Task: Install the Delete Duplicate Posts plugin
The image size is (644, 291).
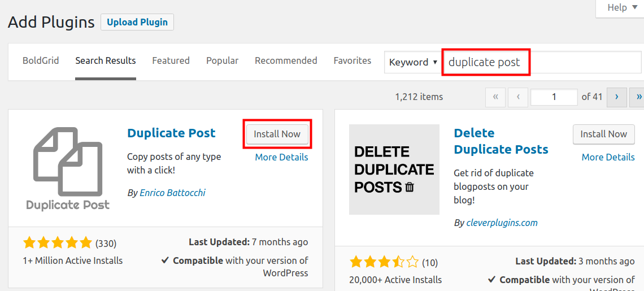Action: click(x=603, y=134)
